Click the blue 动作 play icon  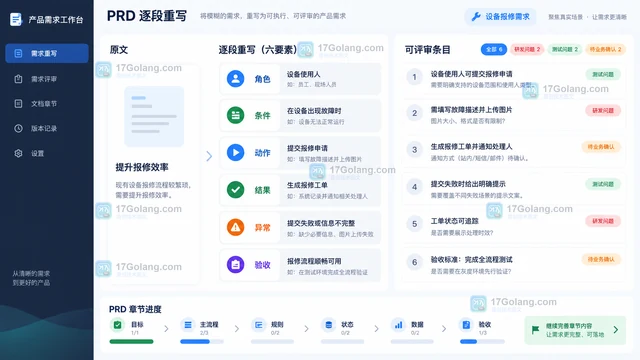(236, 153)
